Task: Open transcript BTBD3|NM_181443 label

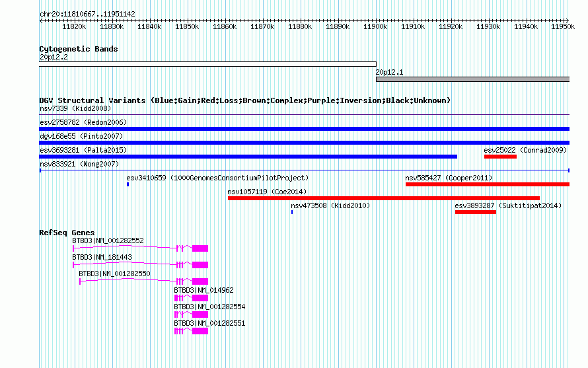Action: (102, 257)
